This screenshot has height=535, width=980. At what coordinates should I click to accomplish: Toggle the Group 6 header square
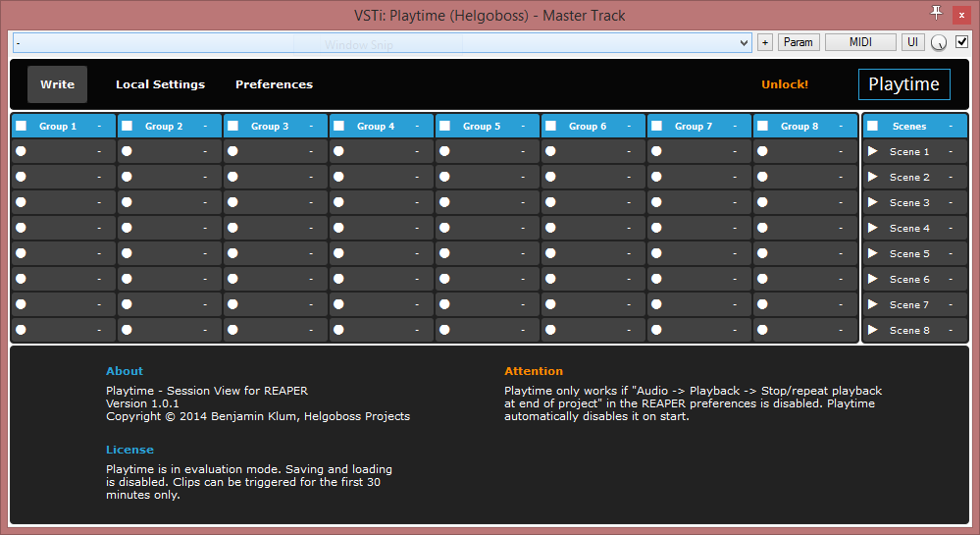coord(550,126)
